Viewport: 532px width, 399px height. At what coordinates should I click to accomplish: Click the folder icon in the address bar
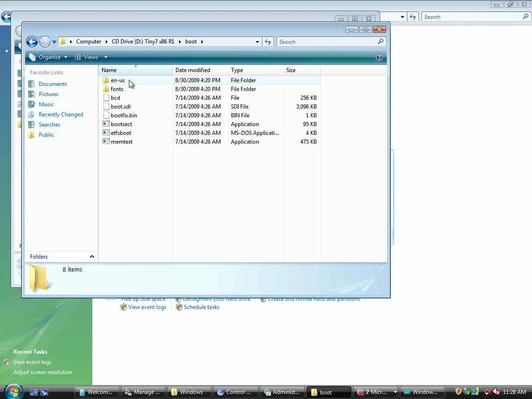pyautogui.click(x=62, y=42)
